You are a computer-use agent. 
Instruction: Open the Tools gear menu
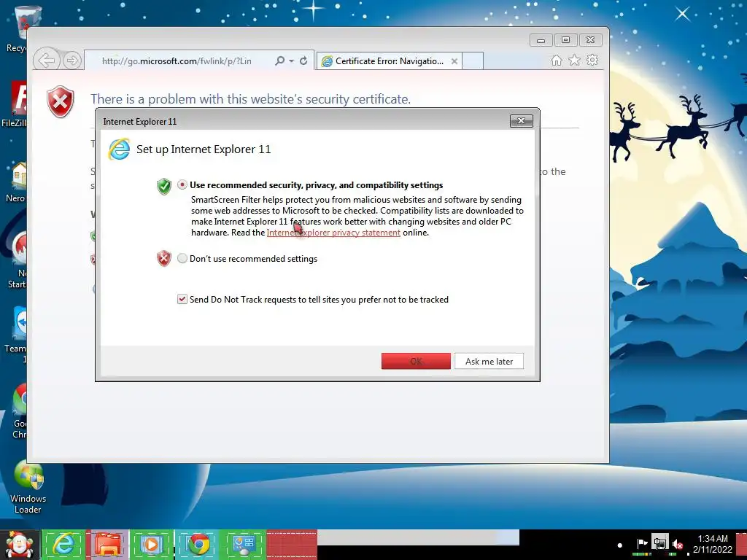click(592, 60)
